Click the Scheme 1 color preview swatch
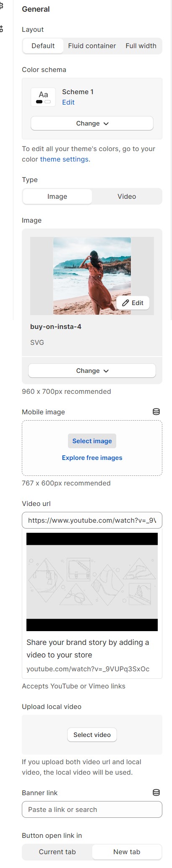 pyautogui.click(x=43, y=97)
